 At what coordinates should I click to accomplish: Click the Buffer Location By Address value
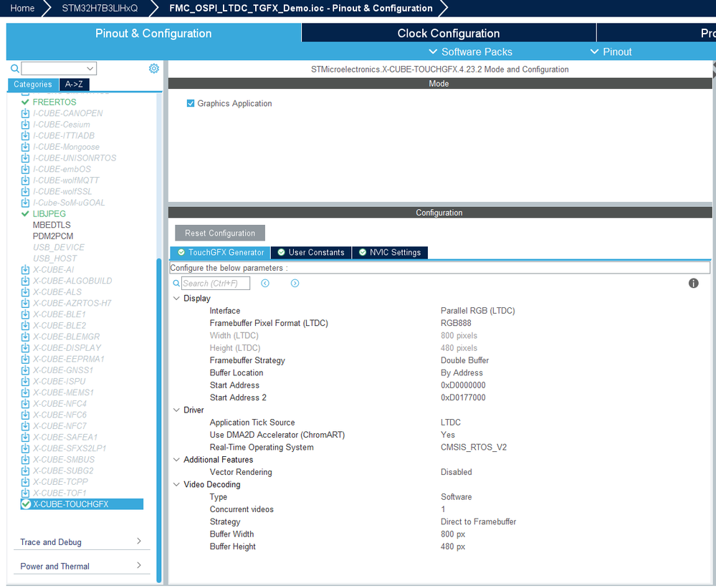pos(462,372)
